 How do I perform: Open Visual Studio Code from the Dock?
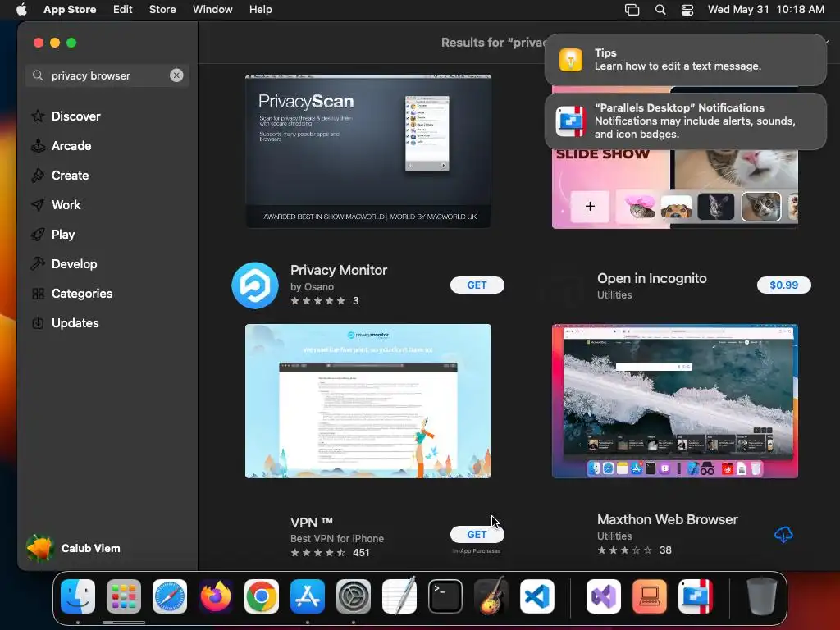click(536, 596)
